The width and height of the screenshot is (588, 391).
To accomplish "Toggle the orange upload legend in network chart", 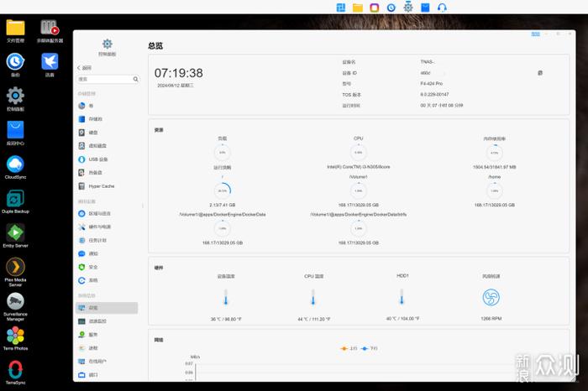I will point(349,348).
